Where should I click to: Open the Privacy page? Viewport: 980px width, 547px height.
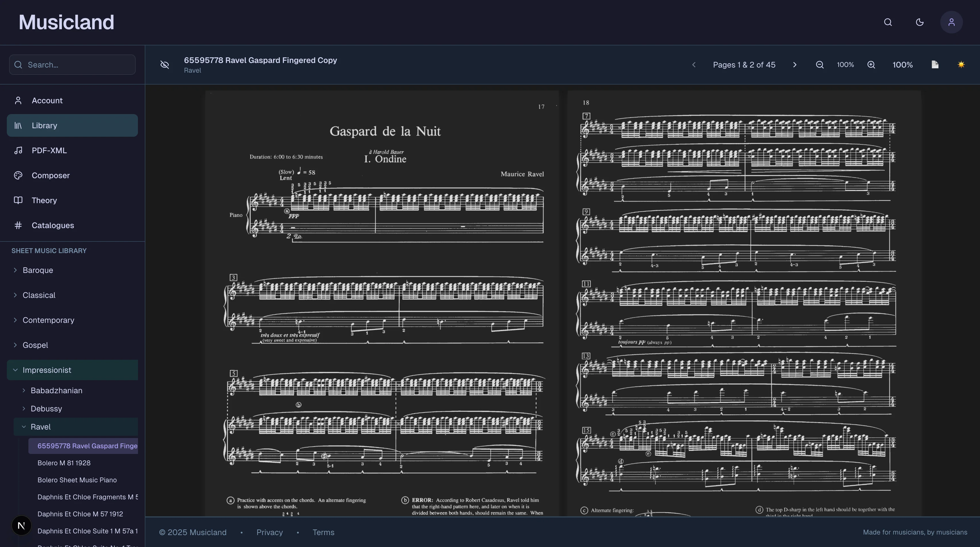(x=269, y=532)
